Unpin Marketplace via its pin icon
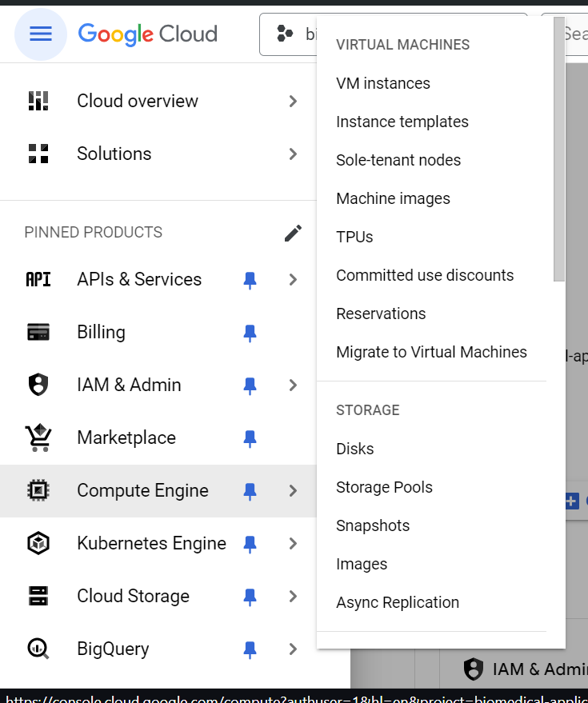Image resolution: width=588 pixels, height=703 pixels. point(250,439)
